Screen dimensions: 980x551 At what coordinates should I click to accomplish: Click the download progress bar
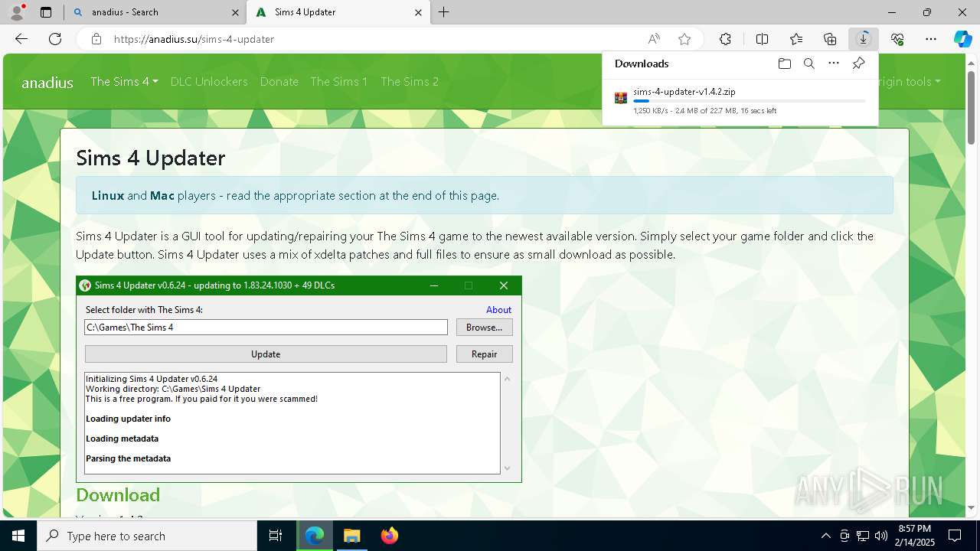750,101
